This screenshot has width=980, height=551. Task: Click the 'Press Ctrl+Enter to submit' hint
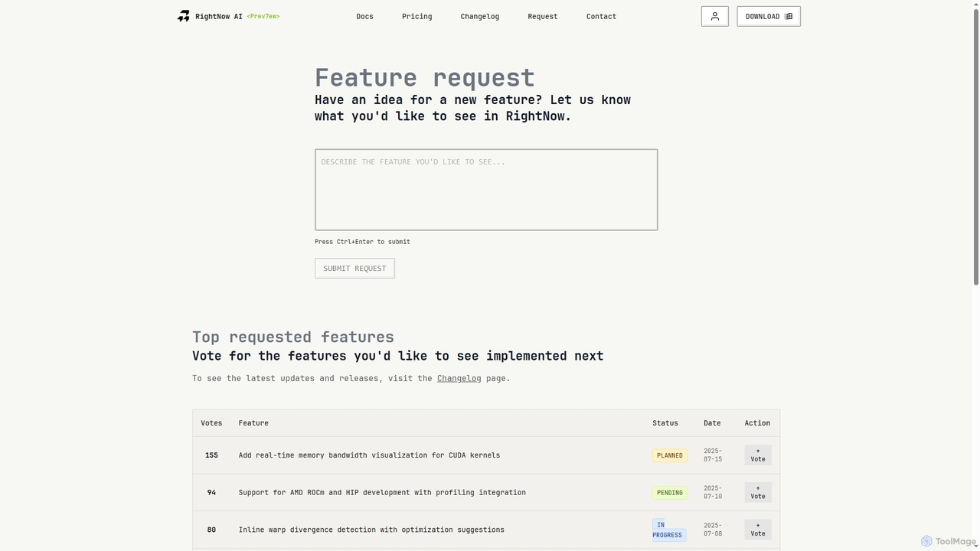click(x=362, y=242)
